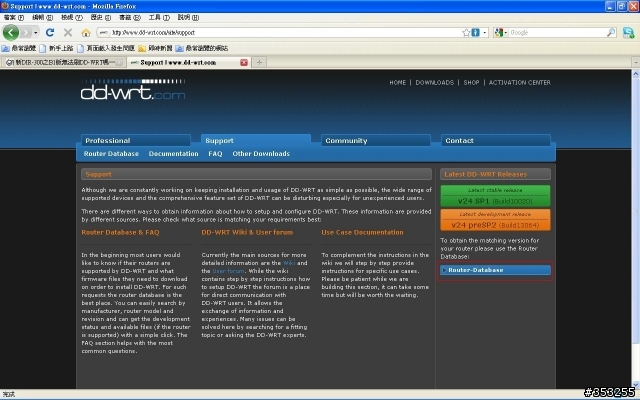This screenshot has width=640, height=400.
Task: Open Other Downloads submenu link
Action: [x=261, y=154]
